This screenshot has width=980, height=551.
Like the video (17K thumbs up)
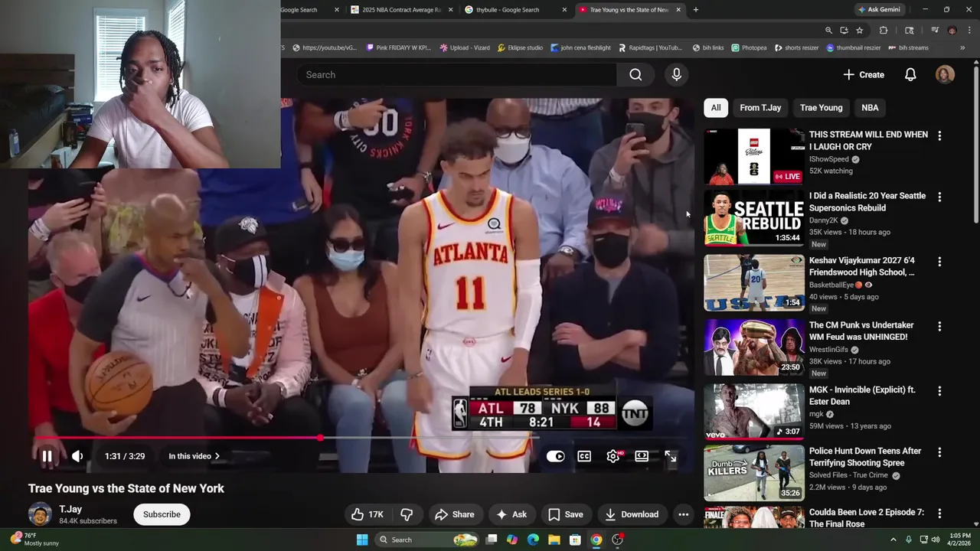[367, 514]
